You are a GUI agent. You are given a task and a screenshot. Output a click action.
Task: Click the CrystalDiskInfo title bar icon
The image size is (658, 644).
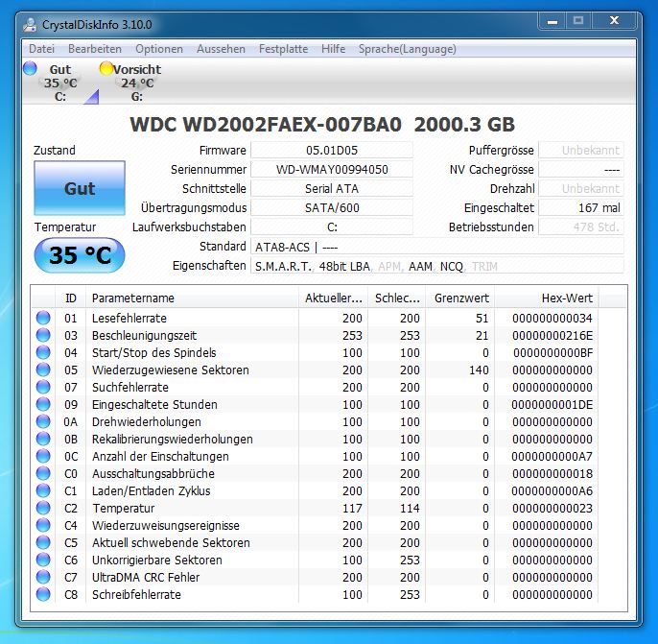point(30,24)
